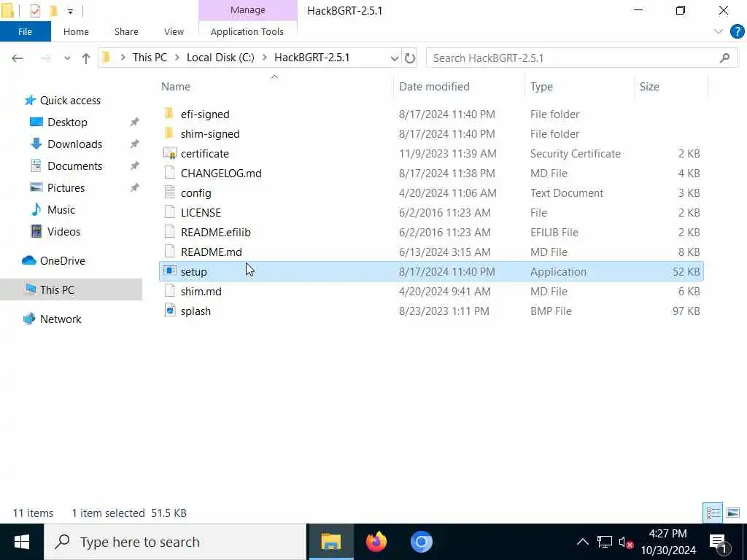Expand chevron after Local Disk (C:) breadcrumb
Viewport: 747px width, 560px height.
[264, 58]
